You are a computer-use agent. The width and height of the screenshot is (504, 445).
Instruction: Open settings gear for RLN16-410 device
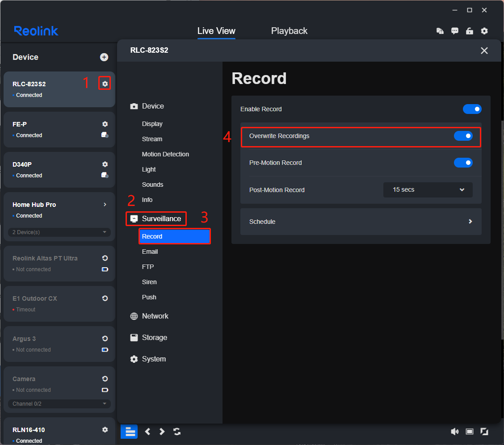click(x=105, y=429)
